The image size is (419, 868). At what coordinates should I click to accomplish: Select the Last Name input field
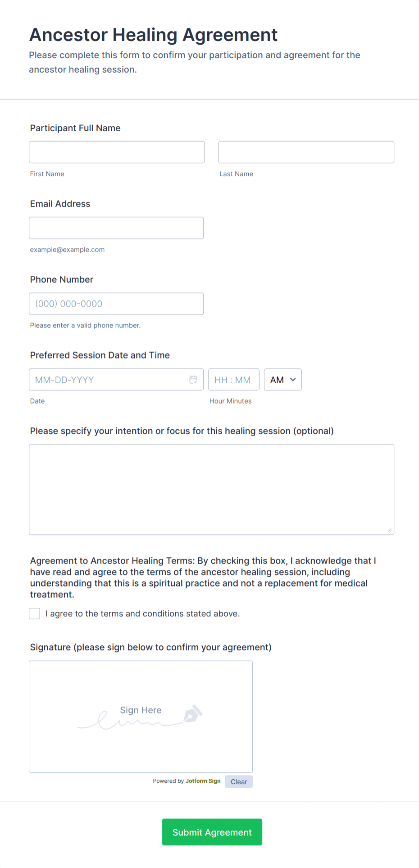click(306, 152)
